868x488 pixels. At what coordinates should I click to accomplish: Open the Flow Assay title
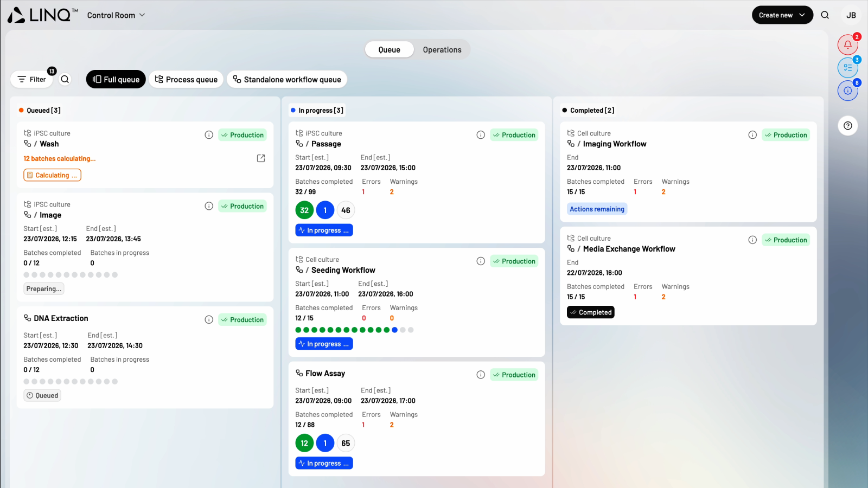(325, 374)
